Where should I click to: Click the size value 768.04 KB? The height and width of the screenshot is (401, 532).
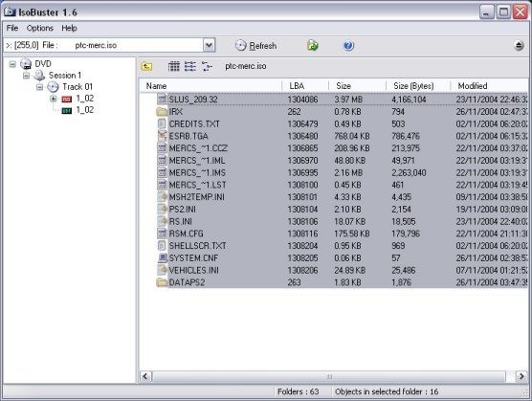[352, 136]
